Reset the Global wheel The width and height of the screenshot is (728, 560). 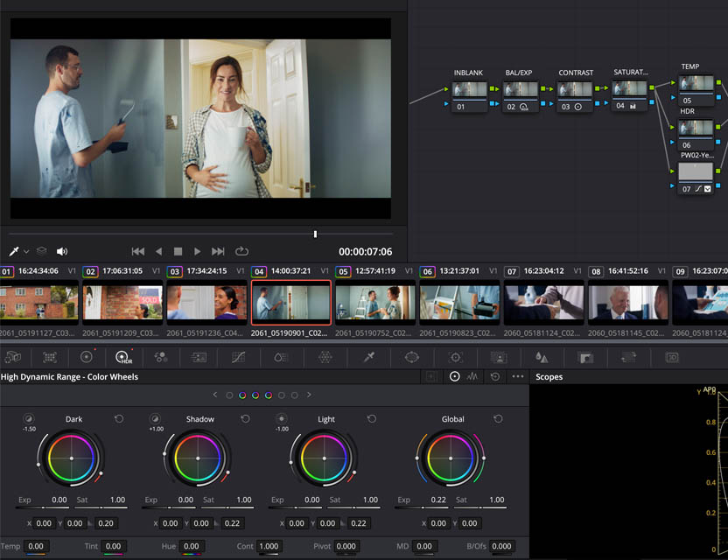point(498,419)
